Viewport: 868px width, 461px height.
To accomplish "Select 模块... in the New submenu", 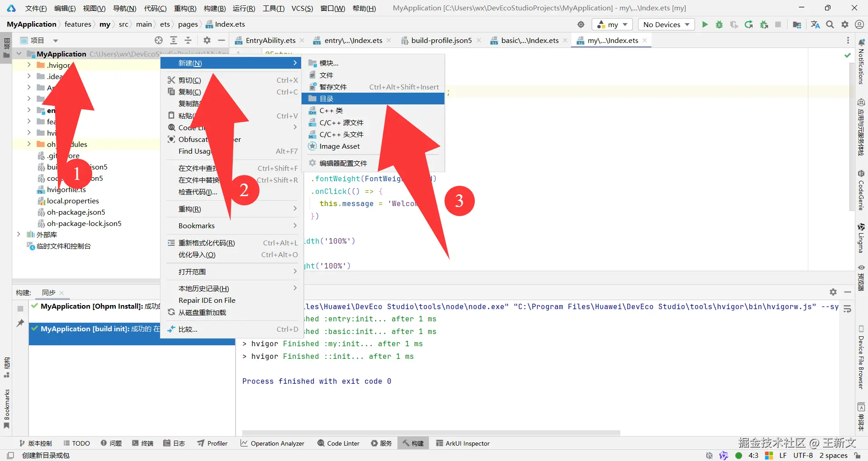I will point(373,63).
